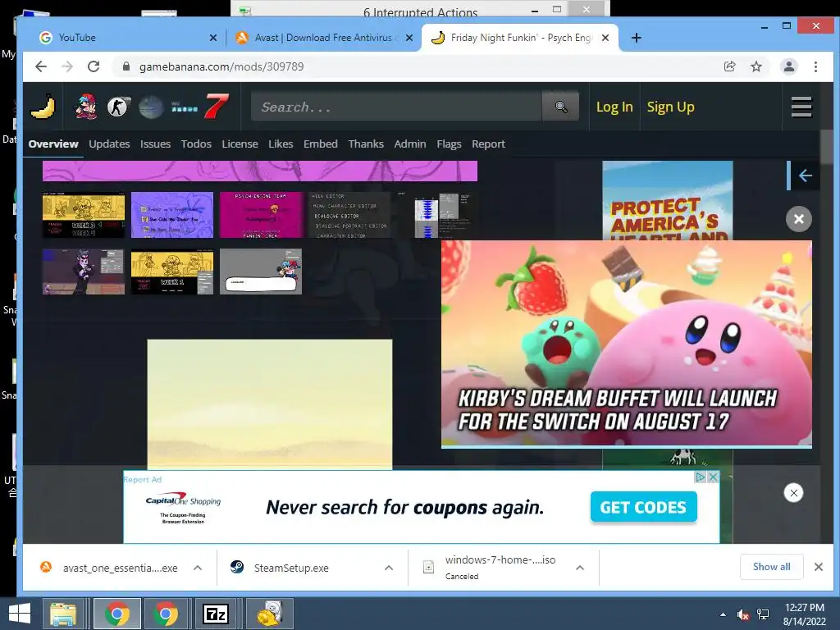Viewport: 840px width, 630px height.
Task: Reload the page with the refresh icon
Action: (94, 66)
